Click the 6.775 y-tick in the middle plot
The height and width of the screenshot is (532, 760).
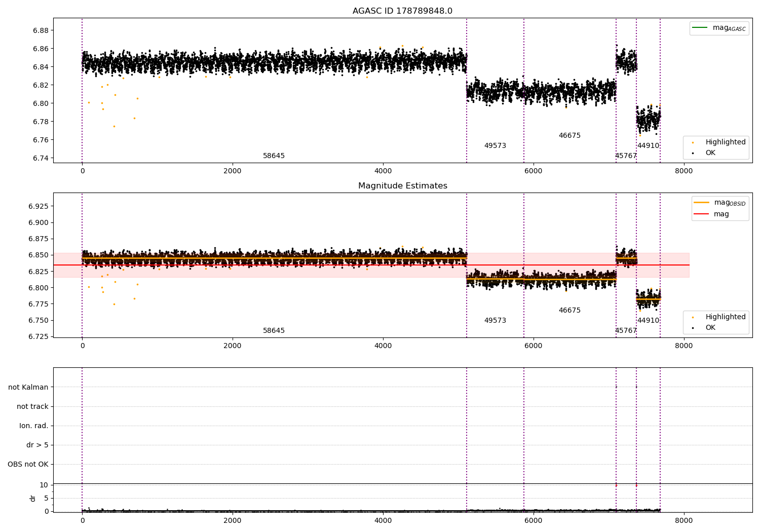pos(39,304)
